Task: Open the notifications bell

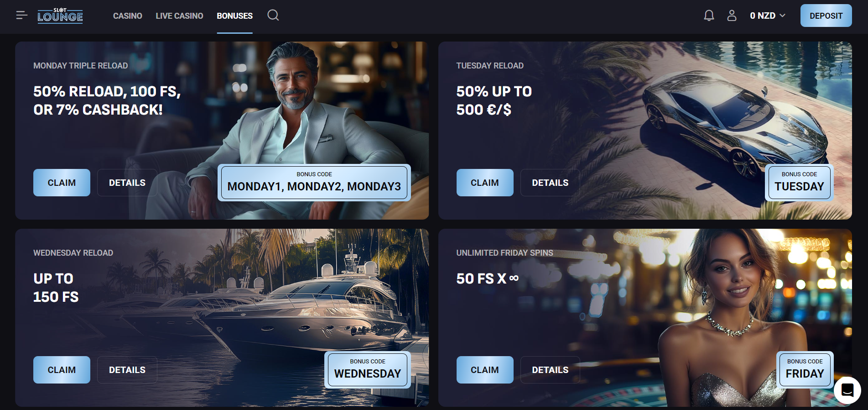Action: click(709, 16)
